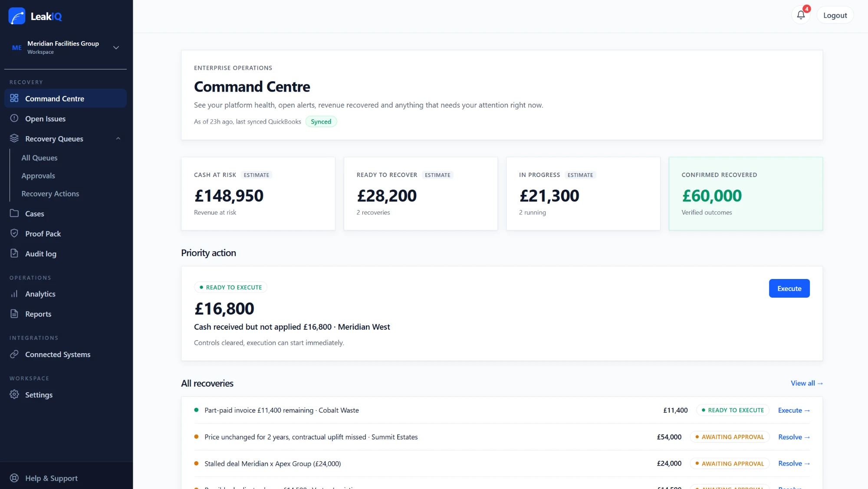Open the notifications bell icon
Image resolution: width=868 pixels, height=489 pixels.
tap(801, 15)
